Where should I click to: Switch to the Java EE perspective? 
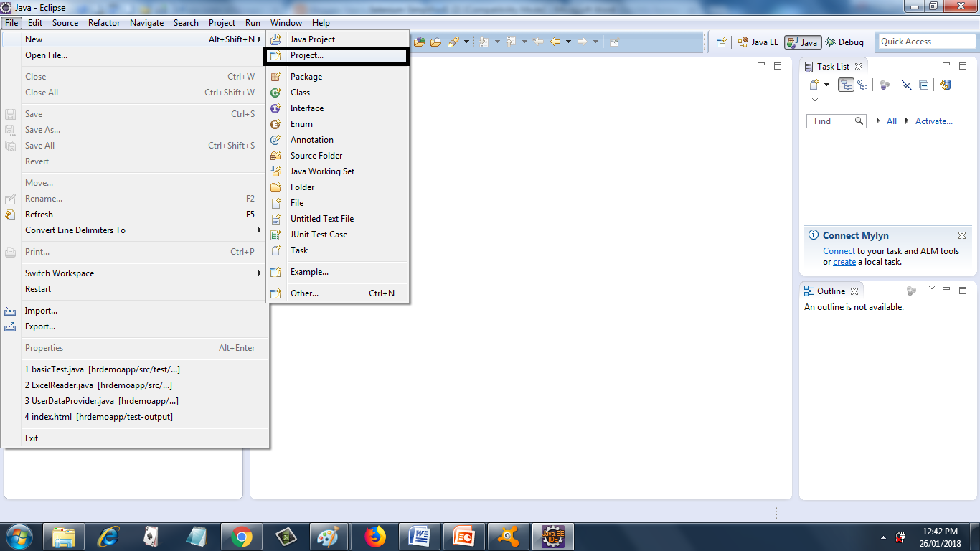(x=758, y=42)
